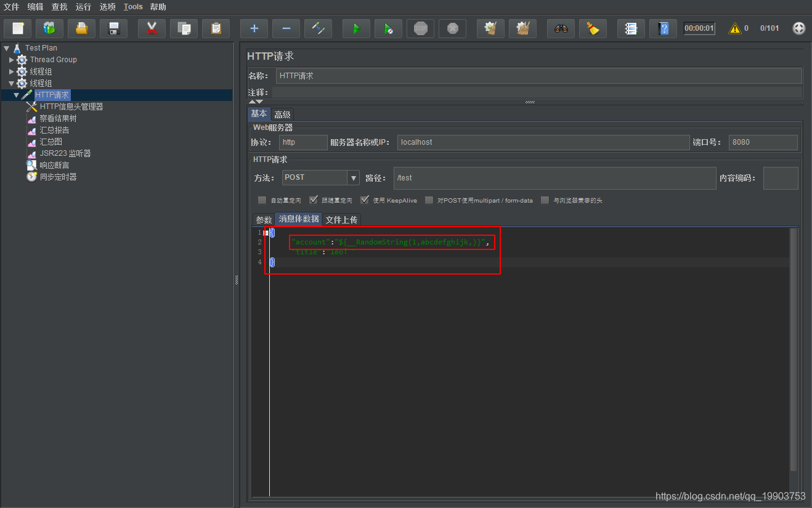This screenshot has height=508, width=812.
Task: Open the Function Helper dialog icon
Action: tap(631, 28)
